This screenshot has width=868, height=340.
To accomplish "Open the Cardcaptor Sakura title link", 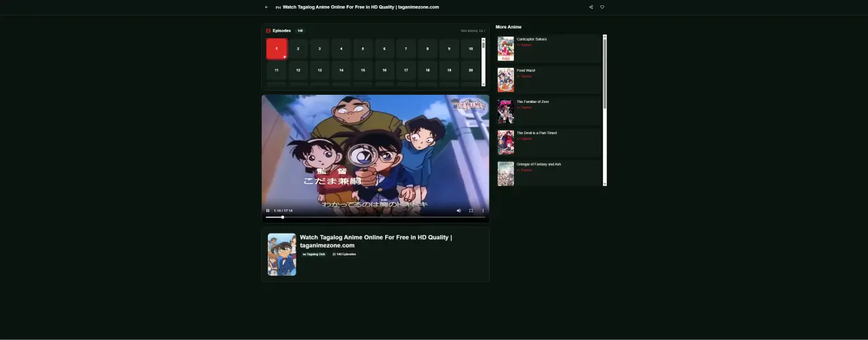I will 532,39.
